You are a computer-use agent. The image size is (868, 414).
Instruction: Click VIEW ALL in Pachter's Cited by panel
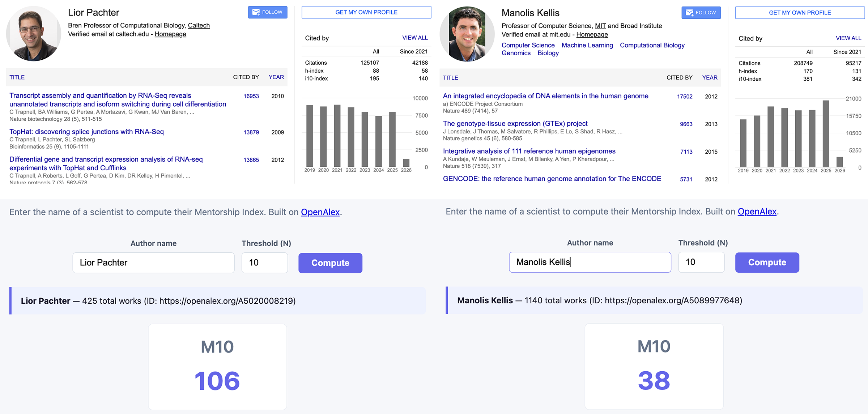pyautogui.click(x=414, y=38)
